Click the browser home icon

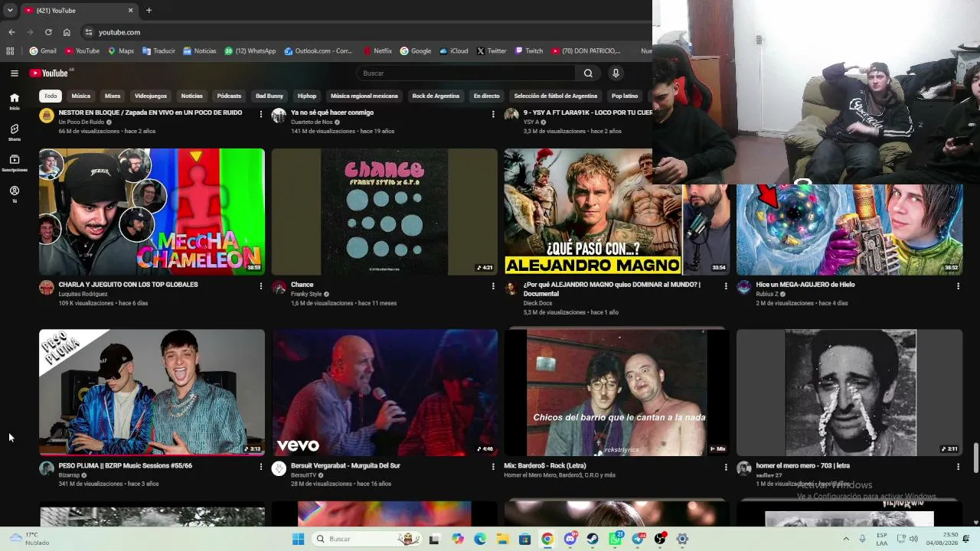(67, 32)
